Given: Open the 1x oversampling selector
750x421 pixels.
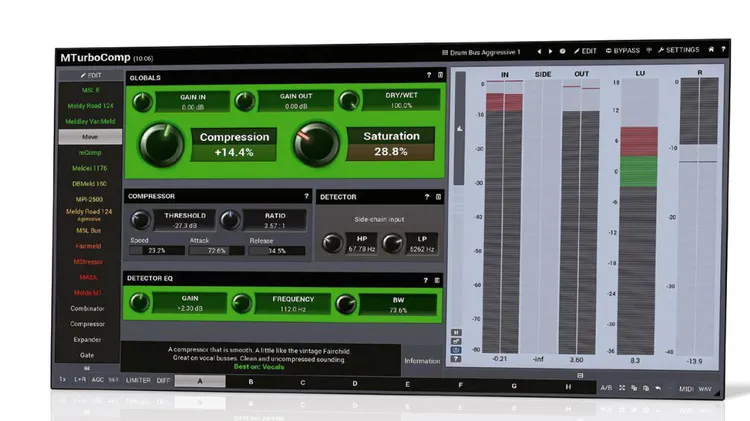Looking at the screenshot, I should pyautogui.click(x=62, y=381).
